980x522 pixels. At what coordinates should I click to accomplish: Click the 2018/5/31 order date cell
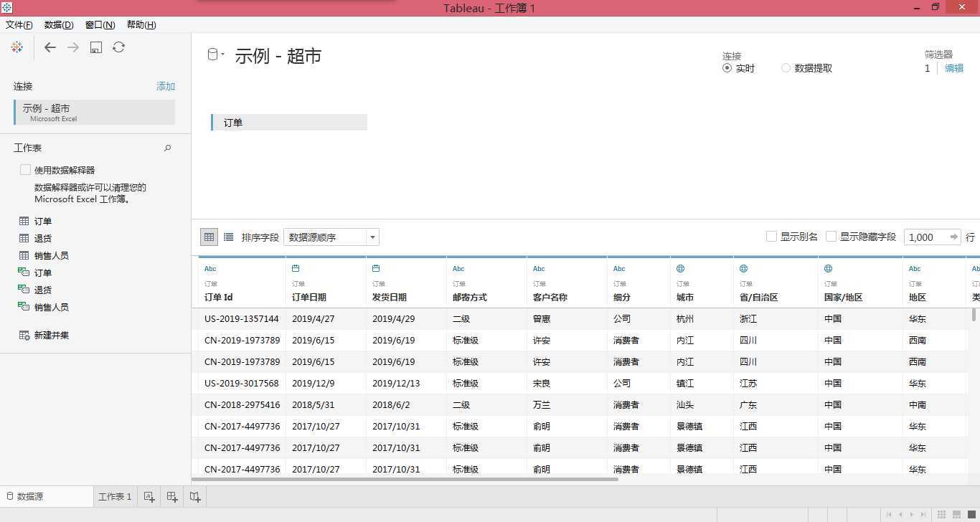pyautogui.click(x=326, y=405)
